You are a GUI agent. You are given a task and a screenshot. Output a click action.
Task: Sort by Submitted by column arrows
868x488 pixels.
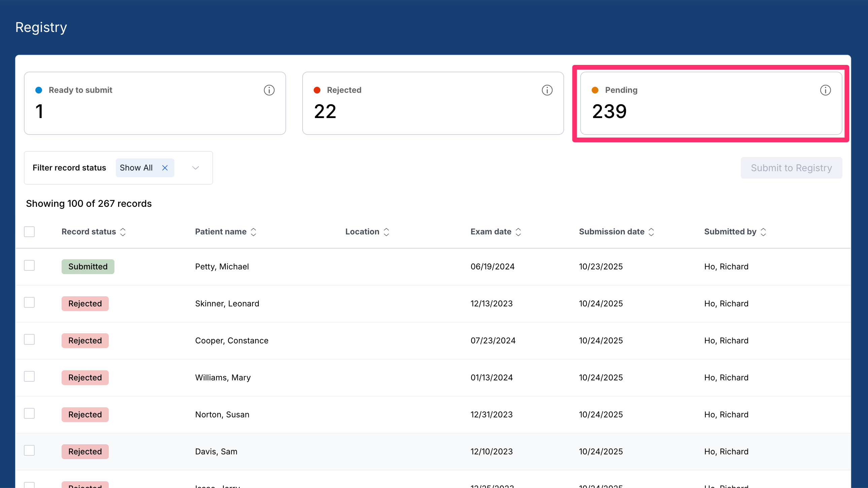click(x=763, y=232)
